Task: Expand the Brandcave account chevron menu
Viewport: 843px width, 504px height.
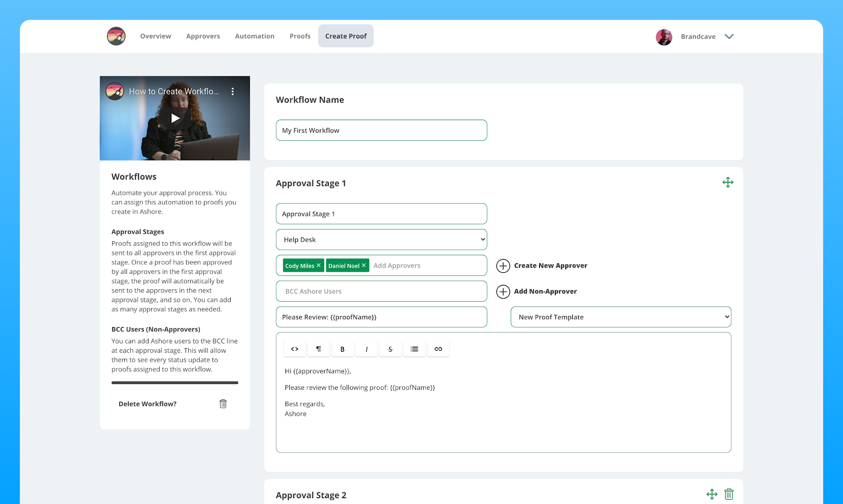Action: point(729,36)
